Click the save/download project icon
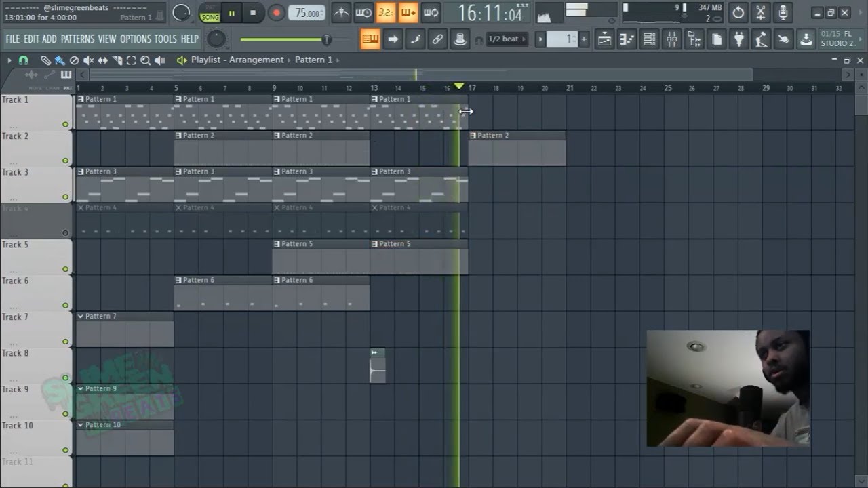Screen dimensions: 868x488 pyautogui.click(x=806, y=39)
